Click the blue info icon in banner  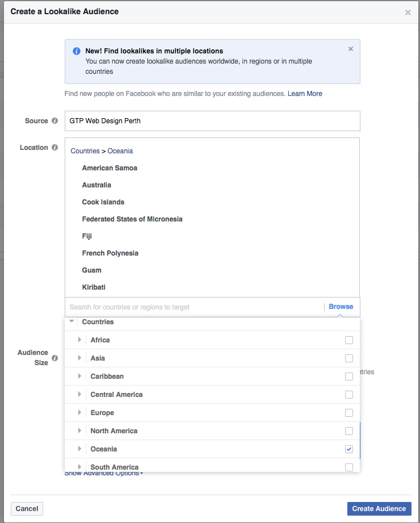77,51
